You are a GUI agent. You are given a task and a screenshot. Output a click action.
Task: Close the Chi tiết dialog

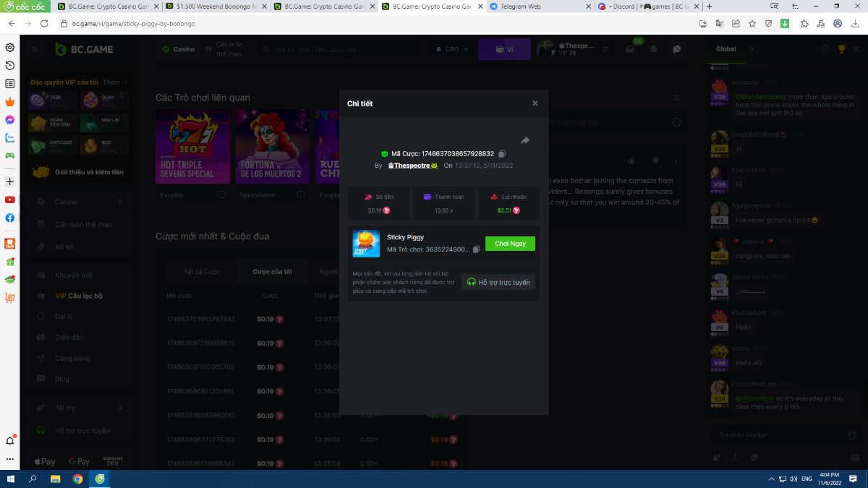click(x=535, y=103)
